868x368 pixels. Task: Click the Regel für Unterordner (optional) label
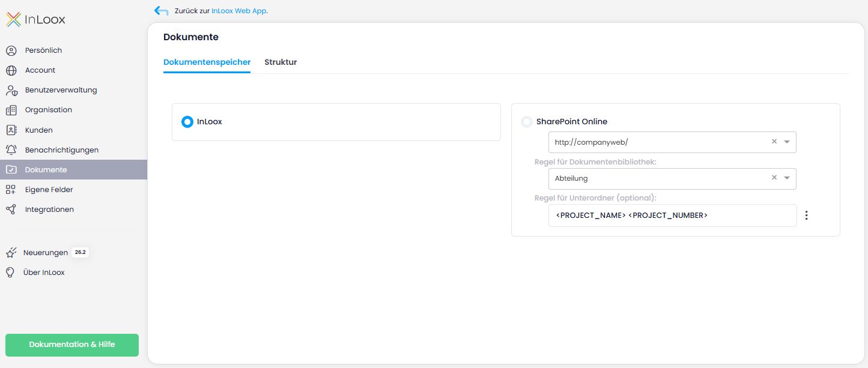pos(595,198)
